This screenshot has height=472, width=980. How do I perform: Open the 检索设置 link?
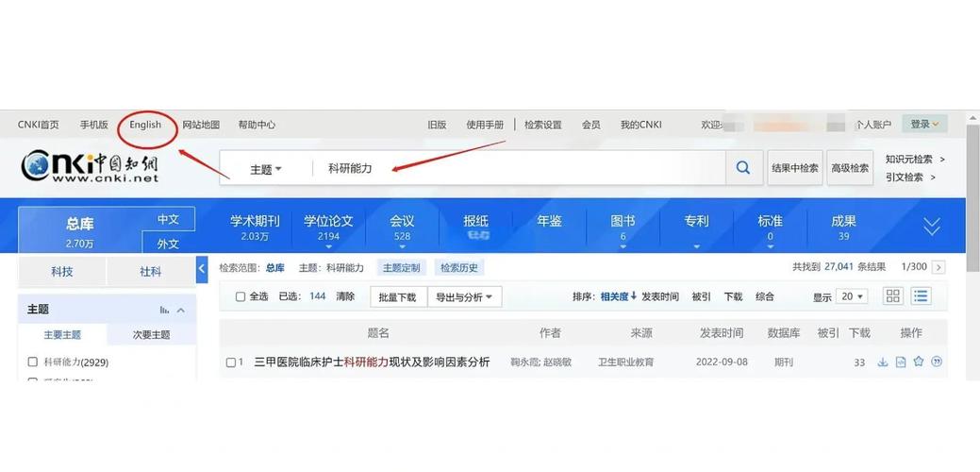pos(543,125)
